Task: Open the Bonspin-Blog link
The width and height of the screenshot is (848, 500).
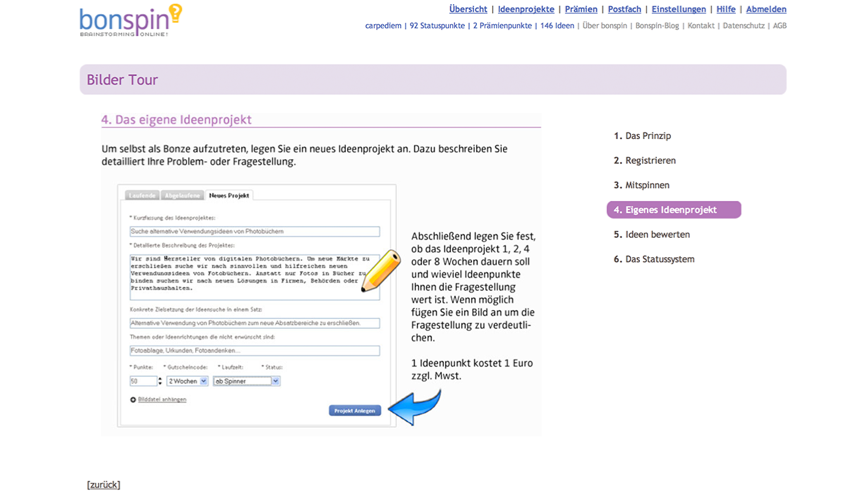Action: click(x=657, y=26)
